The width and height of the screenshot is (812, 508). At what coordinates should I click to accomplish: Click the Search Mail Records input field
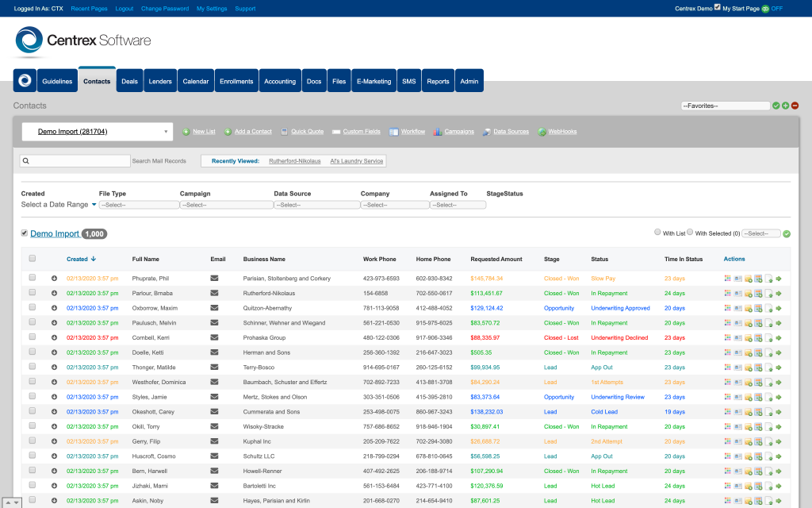[75, 161]
